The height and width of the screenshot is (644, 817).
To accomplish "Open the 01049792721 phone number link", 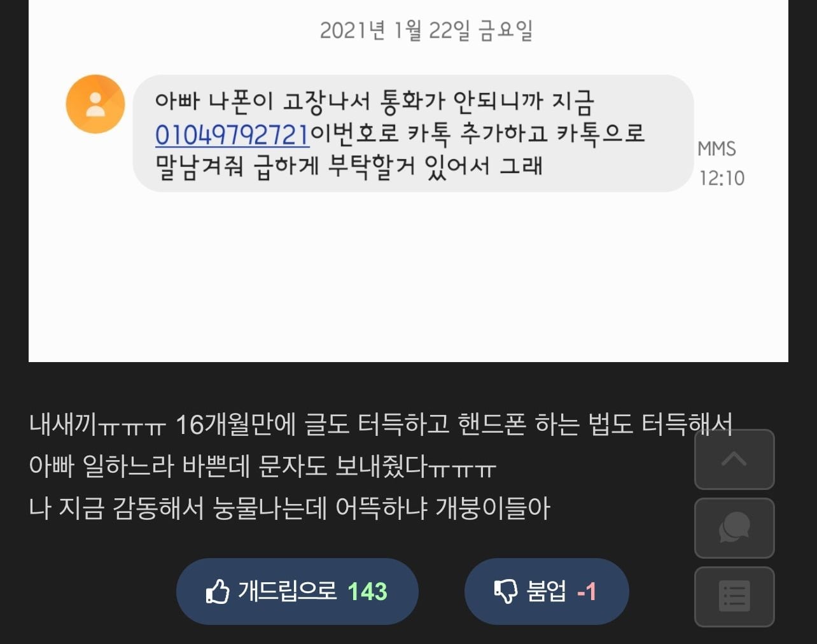I will click(x=232, y=134).
